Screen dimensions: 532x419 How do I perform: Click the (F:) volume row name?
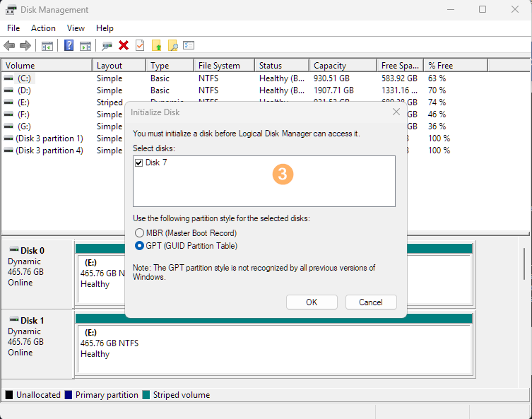(x=24, y=114)
